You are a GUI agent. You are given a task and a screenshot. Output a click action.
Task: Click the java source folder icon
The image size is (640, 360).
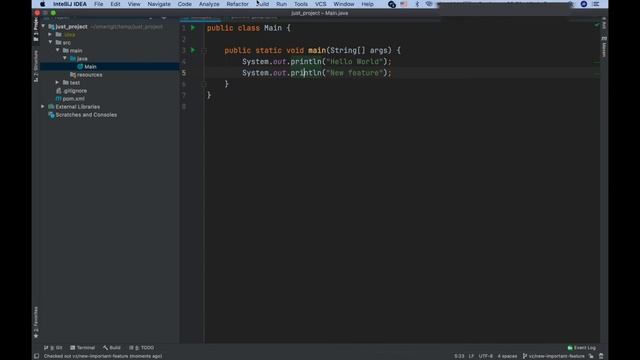(x=73, y=59)
